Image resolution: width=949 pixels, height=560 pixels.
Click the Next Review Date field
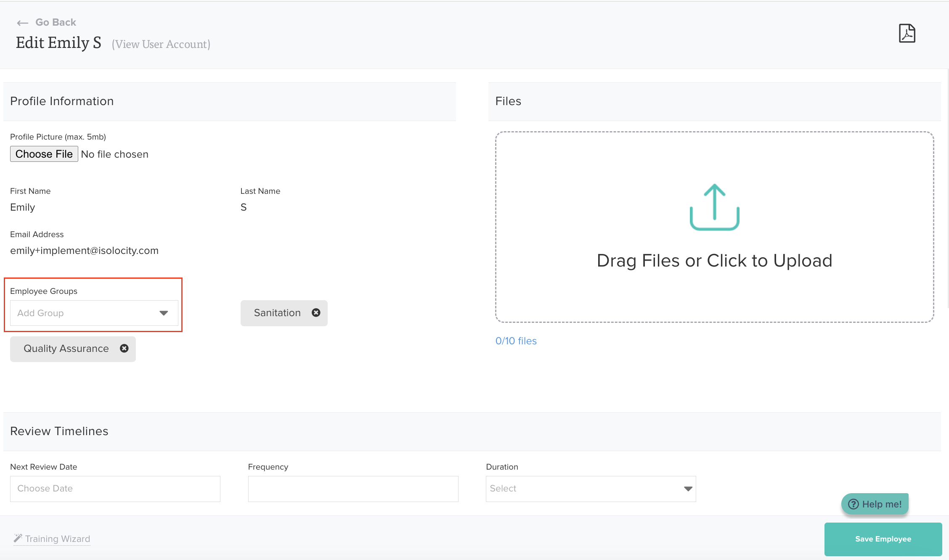[115, 489]
